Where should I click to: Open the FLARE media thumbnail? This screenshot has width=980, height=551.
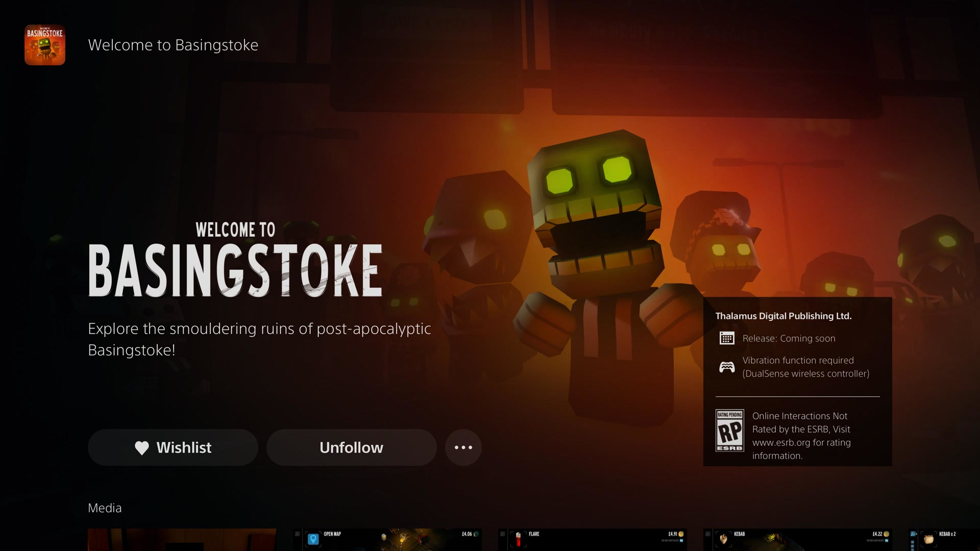[593, 540]
